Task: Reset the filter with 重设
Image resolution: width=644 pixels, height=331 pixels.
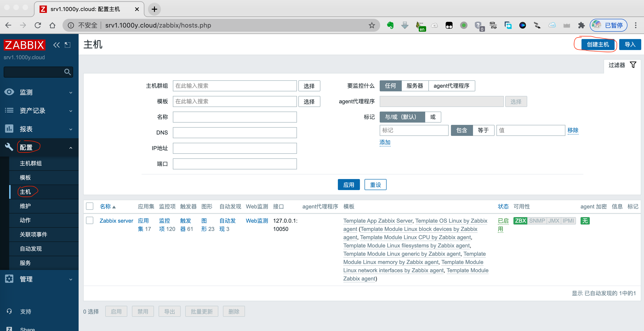Action: [375, 185]
